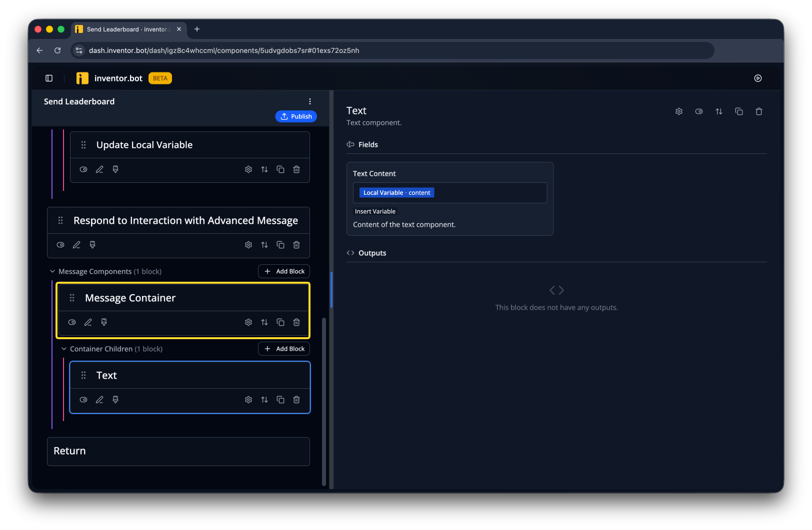Select the Send Leaderboard browser tab
The image size is (812, 530).
pos(129,29)
